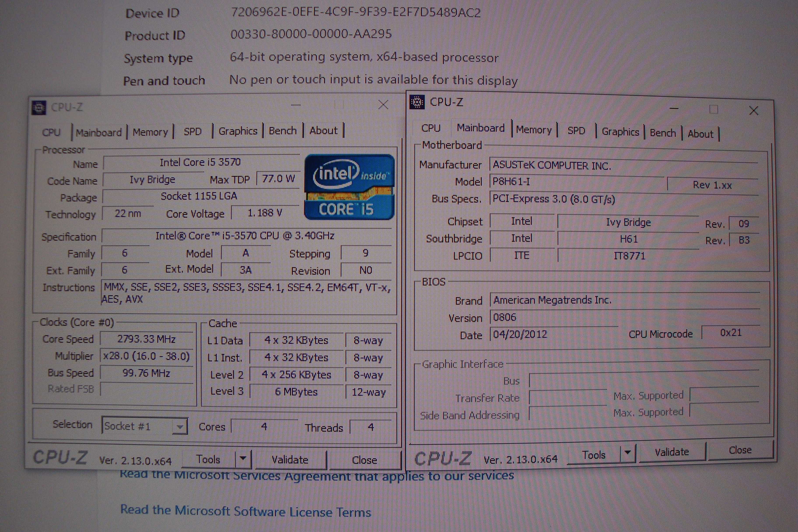This screenshot has width=798, height=532.
Task: Open About tab in left CPU-Z window
Action: (324, 130)
